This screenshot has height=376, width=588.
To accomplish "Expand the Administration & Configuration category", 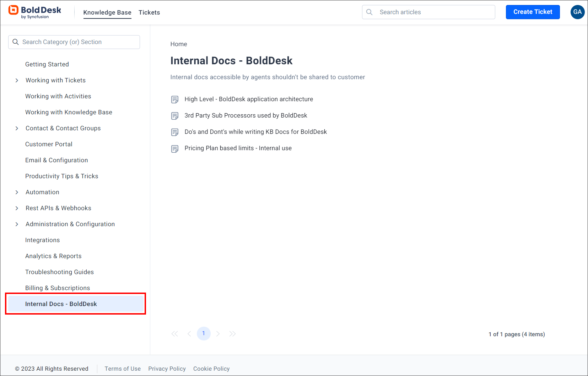I will 17,224.
